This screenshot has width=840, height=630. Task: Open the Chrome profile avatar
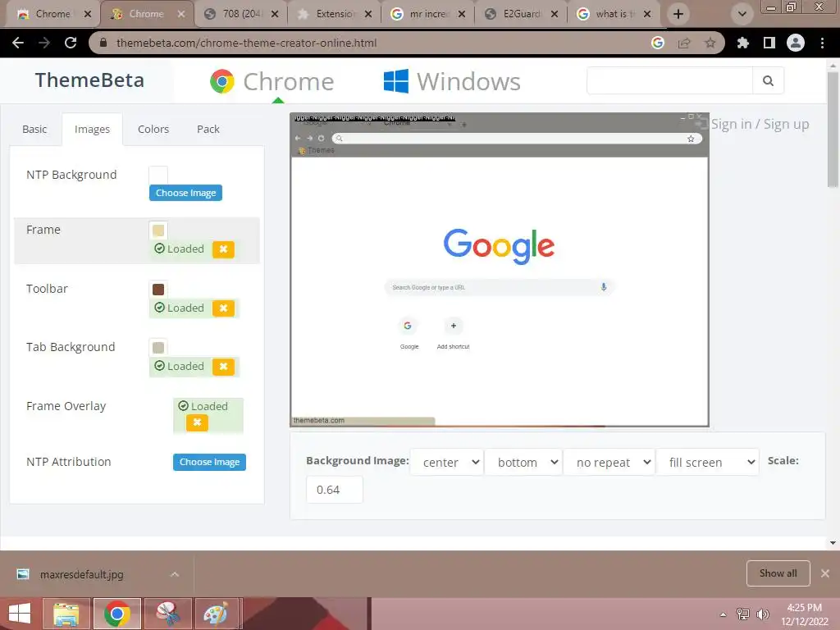[x=795, y=43]
